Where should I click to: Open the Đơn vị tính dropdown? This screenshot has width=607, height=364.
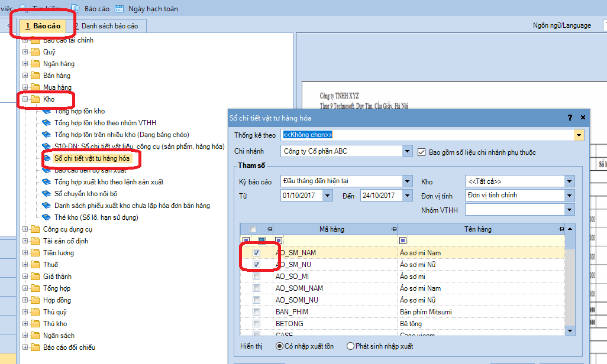click(x=570, y=196)
